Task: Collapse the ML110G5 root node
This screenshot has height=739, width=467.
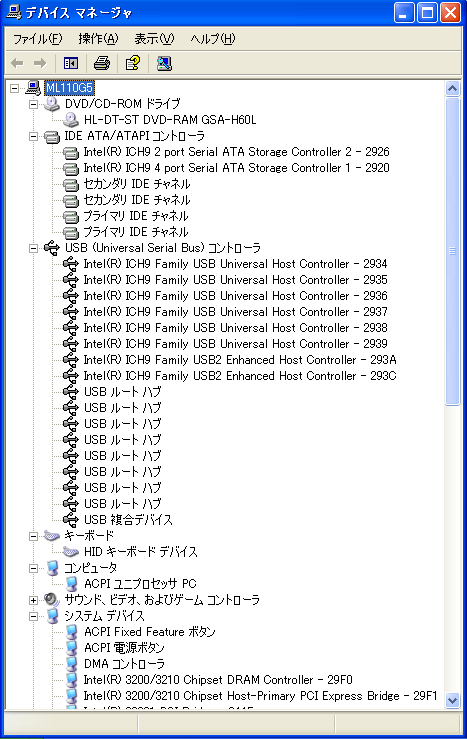Action: pos(15,88)
